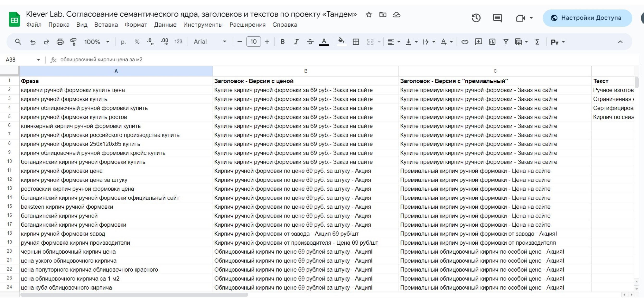Click the insert chart icon
The image size is (644, 303).
[492, 42]
